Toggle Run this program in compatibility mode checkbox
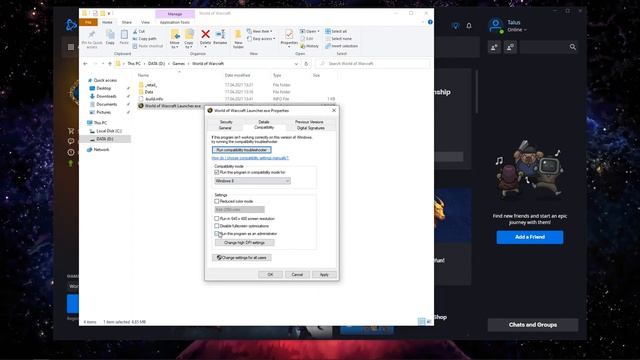 pyautogui.click(x=217, y=172)
